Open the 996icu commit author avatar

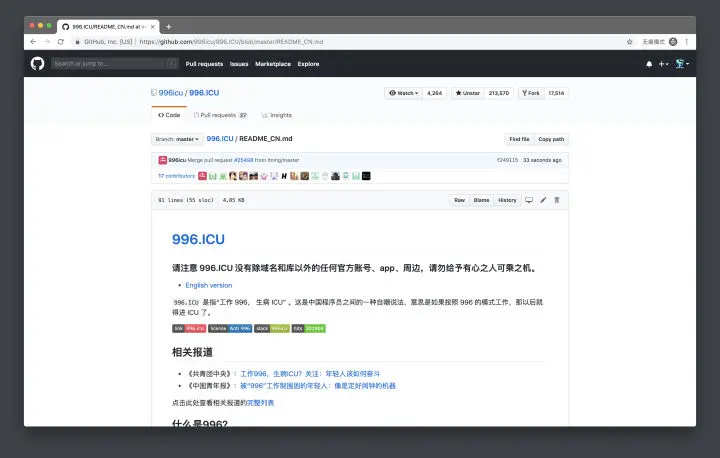[x=163, y=160]
